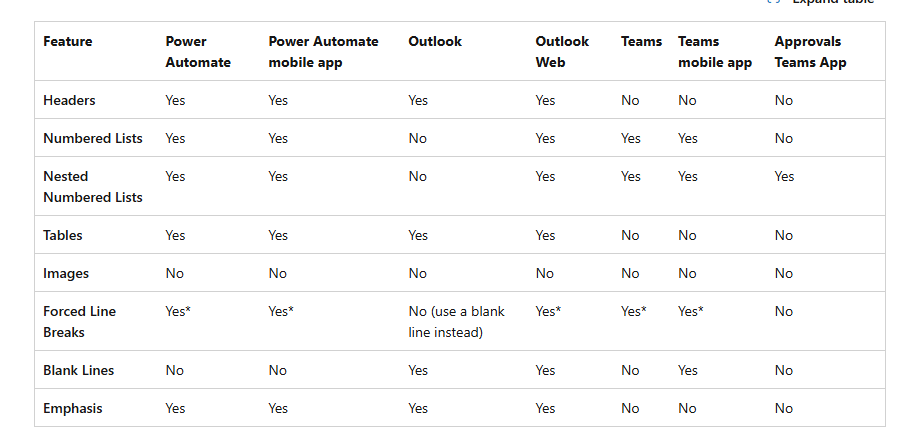Select the Power Automate mobile app column header
Screen dimensions: 901x445
click(324, 52)
